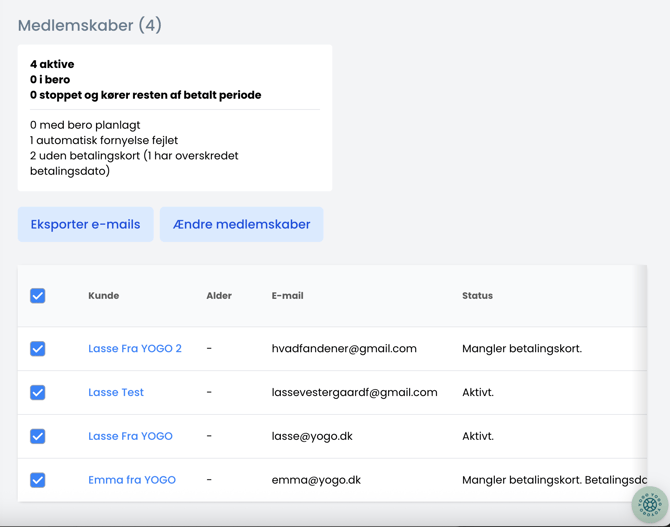Select the E-mail column header
The width and height of the screenshot is (670, 527).
[287, 296]
